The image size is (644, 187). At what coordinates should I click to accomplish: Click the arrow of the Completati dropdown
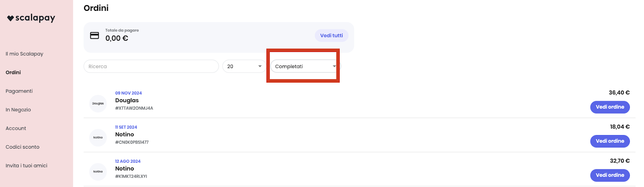[x=334, y=66]
